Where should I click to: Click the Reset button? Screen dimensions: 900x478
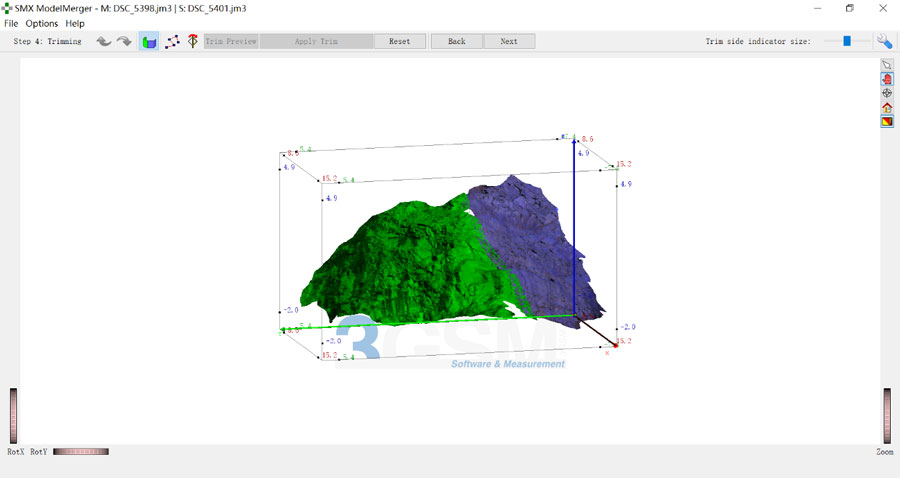(x=400, y=41)
